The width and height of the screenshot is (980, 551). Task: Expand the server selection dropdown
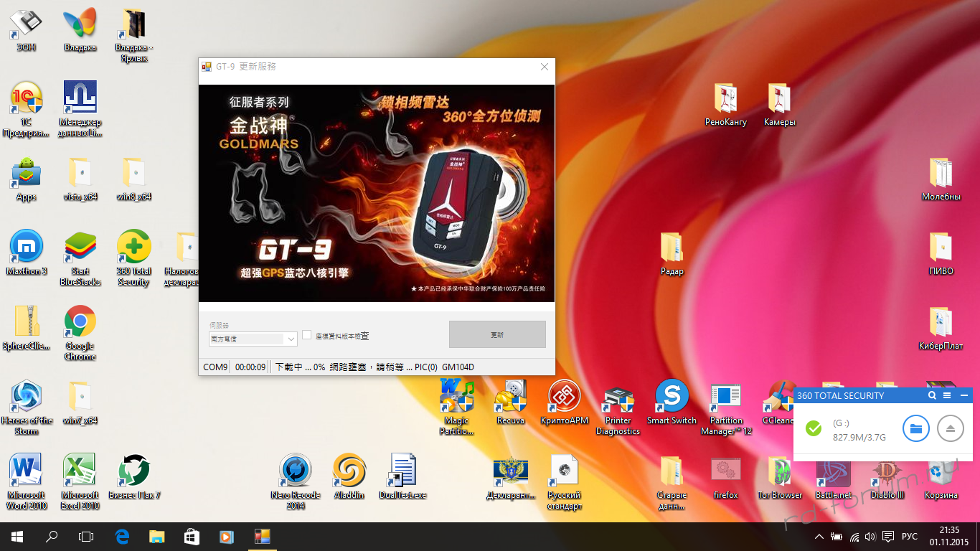[291, 339]
